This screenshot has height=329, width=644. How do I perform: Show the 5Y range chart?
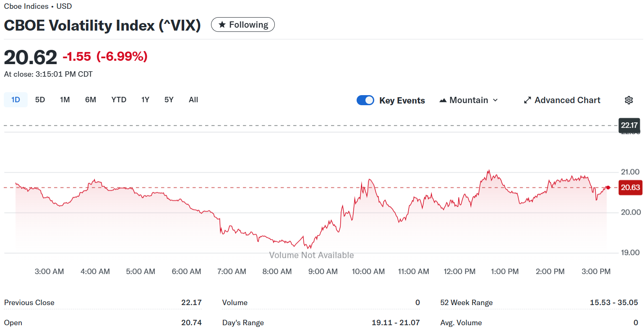click(x=169, y=100)
